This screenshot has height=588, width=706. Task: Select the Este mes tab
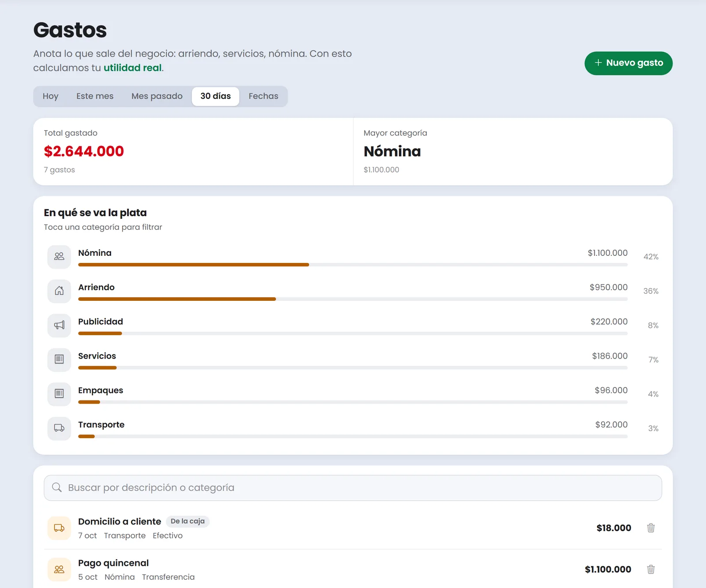pos(95,96)
